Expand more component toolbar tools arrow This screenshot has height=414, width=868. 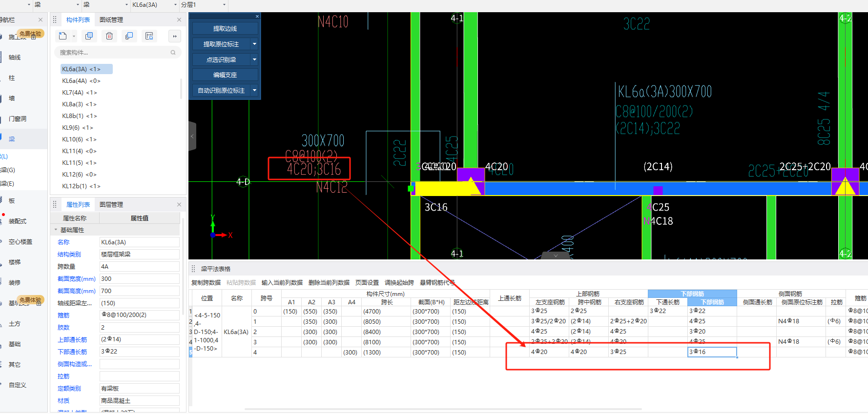click(175, 36)
